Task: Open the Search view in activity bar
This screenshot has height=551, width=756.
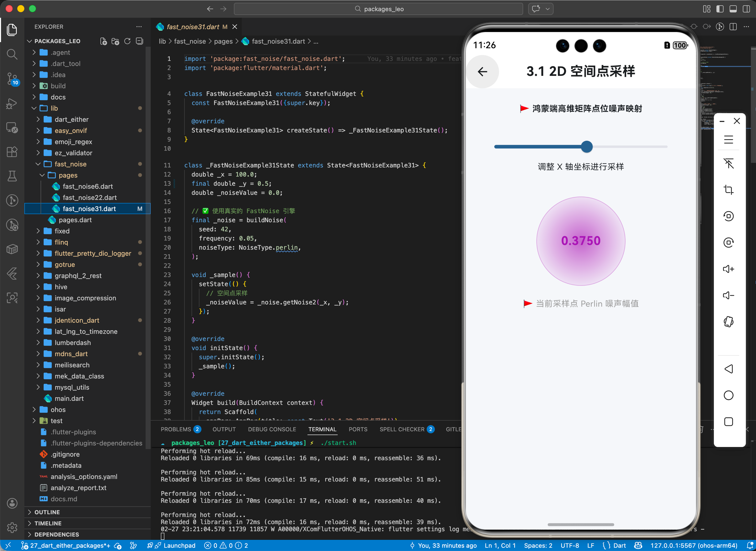Action: pos(12,54)
